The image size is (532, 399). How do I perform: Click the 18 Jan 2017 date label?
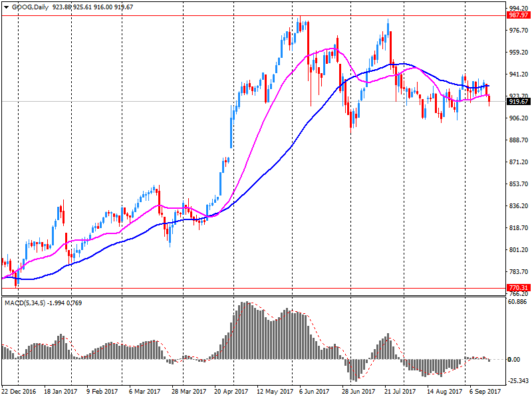coord(61,392)
